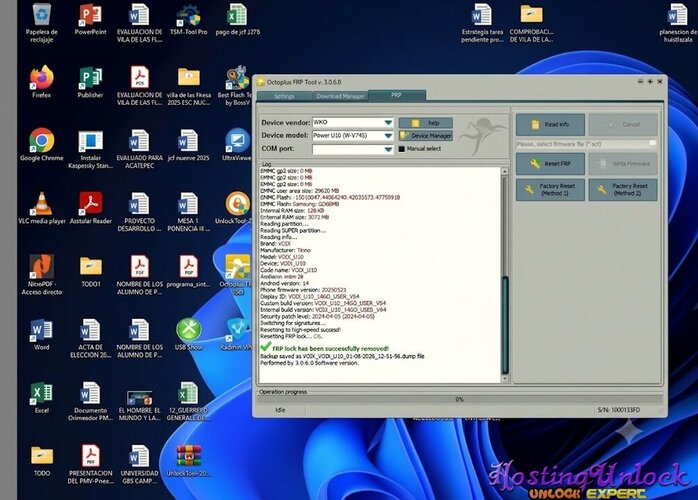Click the 'Manufacturer: Tinno' log line
698x500 pixels.
[285, 250]
